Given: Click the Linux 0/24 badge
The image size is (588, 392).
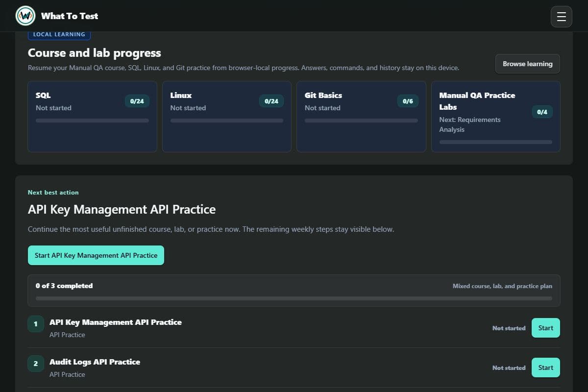Looking at the screenshot, I should point(271,101).
